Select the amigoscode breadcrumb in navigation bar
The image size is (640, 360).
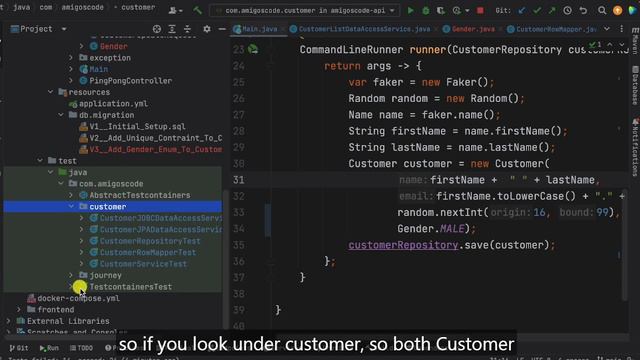tap(82, 7)
